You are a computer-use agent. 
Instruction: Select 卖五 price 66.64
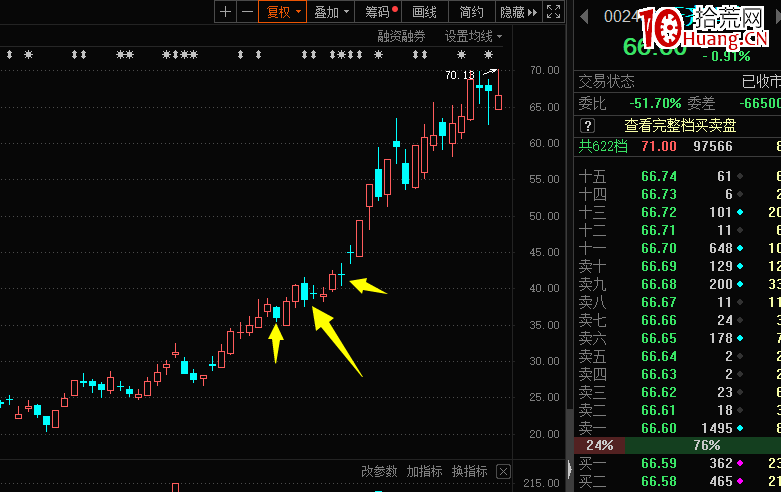(x=658, y=356)
